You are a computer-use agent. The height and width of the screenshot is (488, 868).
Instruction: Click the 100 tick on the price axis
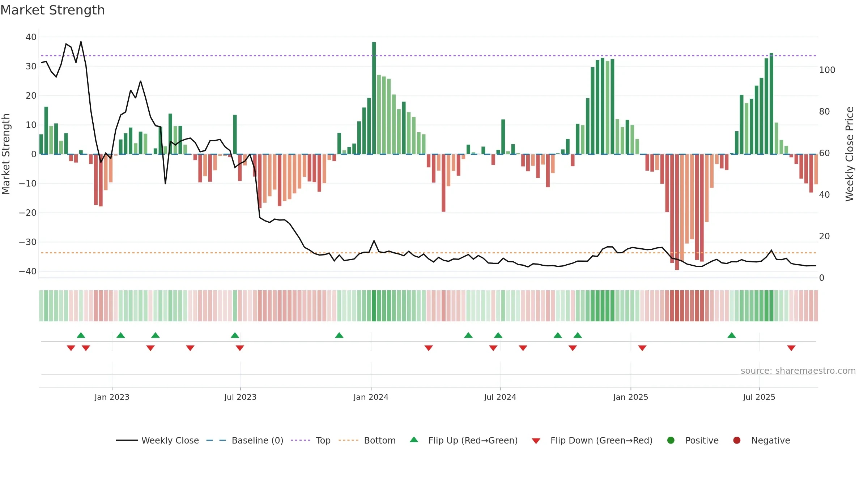(x=827, y=70)
